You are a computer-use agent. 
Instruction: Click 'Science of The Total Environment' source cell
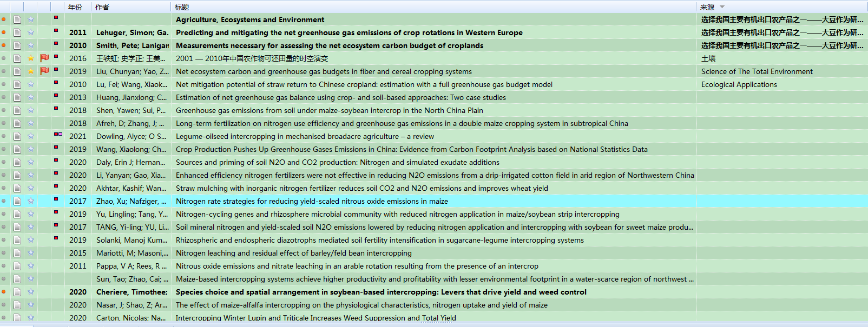tap(757, 71)
